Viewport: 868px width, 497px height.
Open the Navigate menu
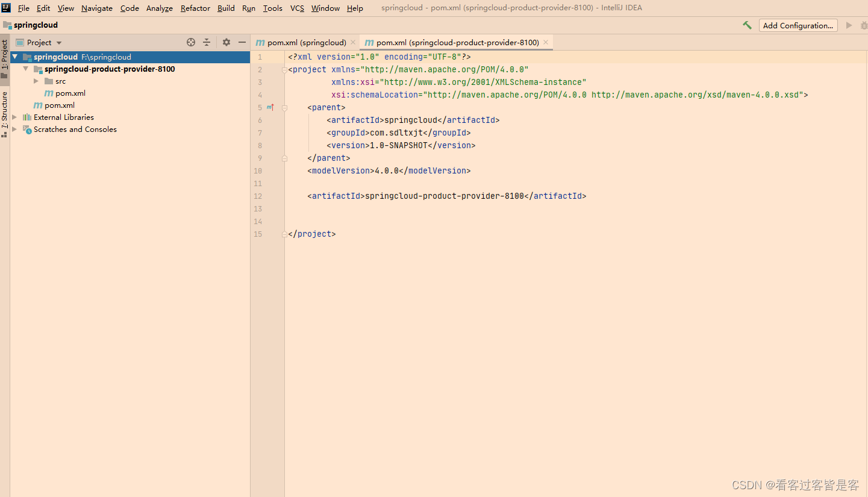point(97,8)
